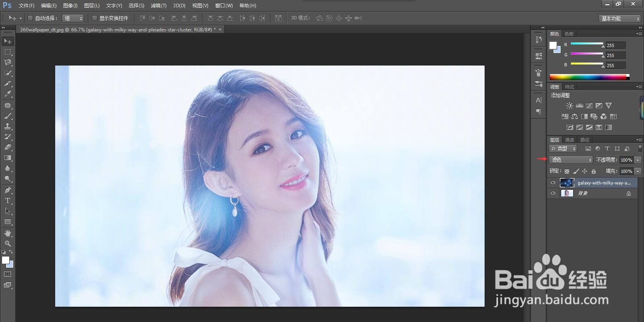Select the Move tool
The height and width of the screenshot is (322, 644).
[8, 41]
